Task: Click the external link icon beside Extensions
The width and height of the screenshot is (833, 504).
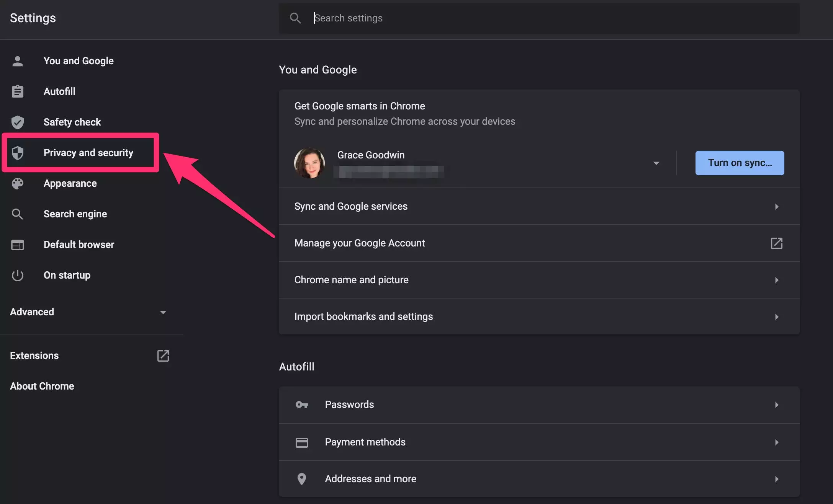Action: (x=163, y=356)
